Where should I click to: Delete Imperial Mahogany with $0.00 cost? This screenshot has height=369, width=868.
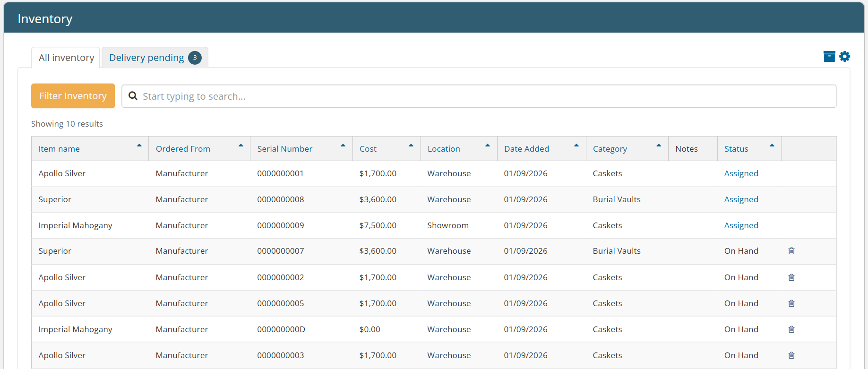click(791, 329)
